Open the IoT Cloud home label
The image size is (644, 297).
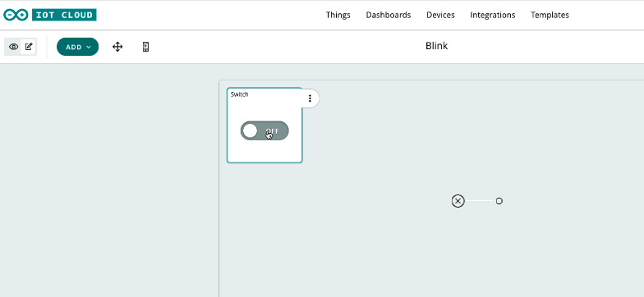click(64, 15)
